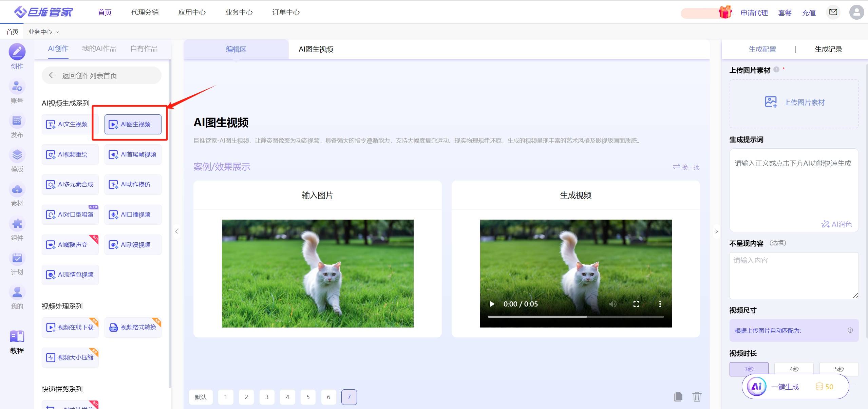Viewport: 868px width, 409px height.
Task: Open video player more options menu
Action: point(660,304)
